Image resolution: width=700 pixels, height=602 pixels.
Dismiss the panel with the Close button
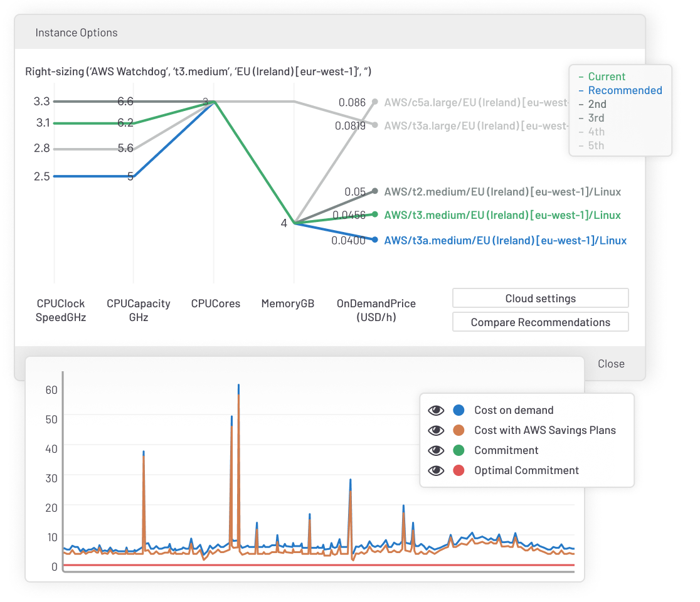pos(610,364)
